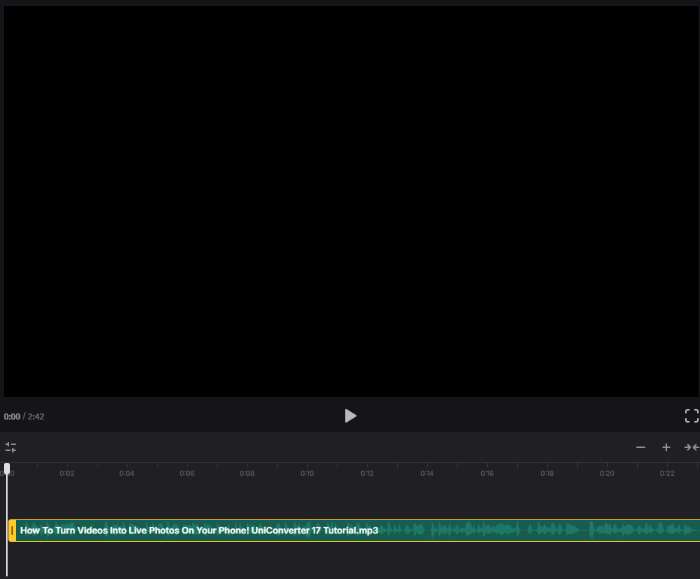Play the audio preview
The width and height of the screenshot is (700, 579).
[350, 416]
